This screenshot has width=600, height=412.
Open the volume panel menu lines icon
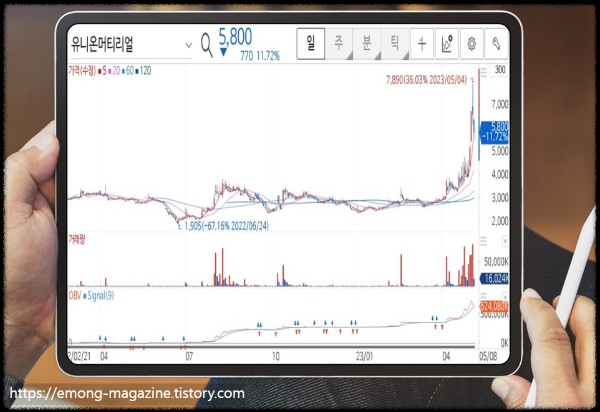tap(484, 241)
